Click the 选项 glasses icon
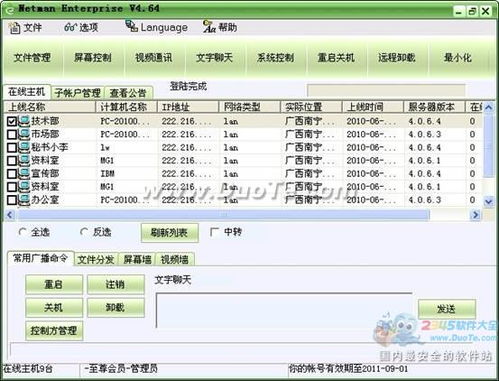The height and width of the screenshot is (381, 499). pos(70,27)
